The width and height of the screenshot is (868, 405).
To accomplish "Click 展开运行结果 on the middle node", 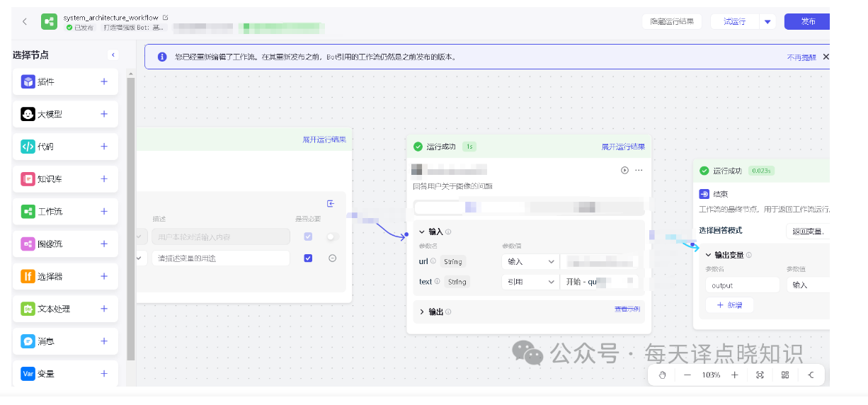I will (624, 147).
